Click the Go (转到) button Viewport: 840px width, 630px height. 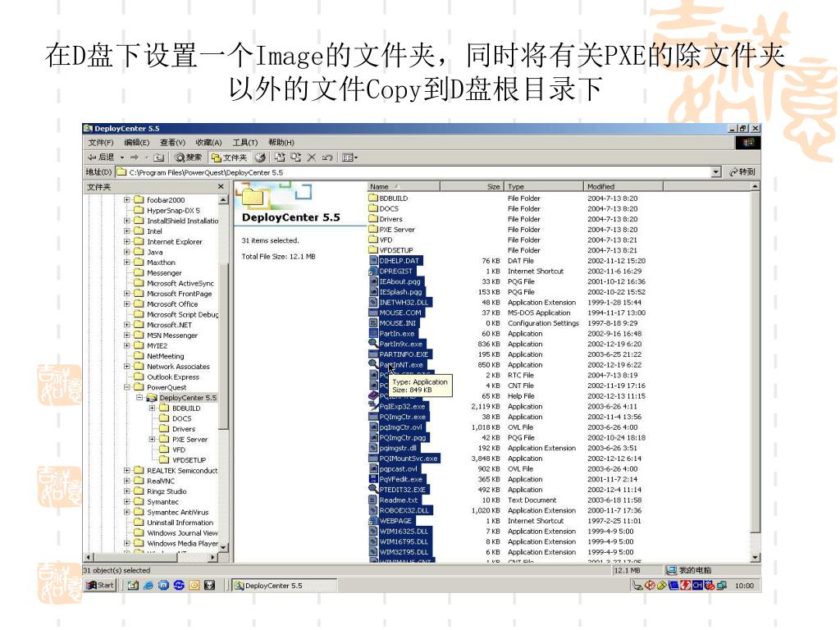pos(743,172)
